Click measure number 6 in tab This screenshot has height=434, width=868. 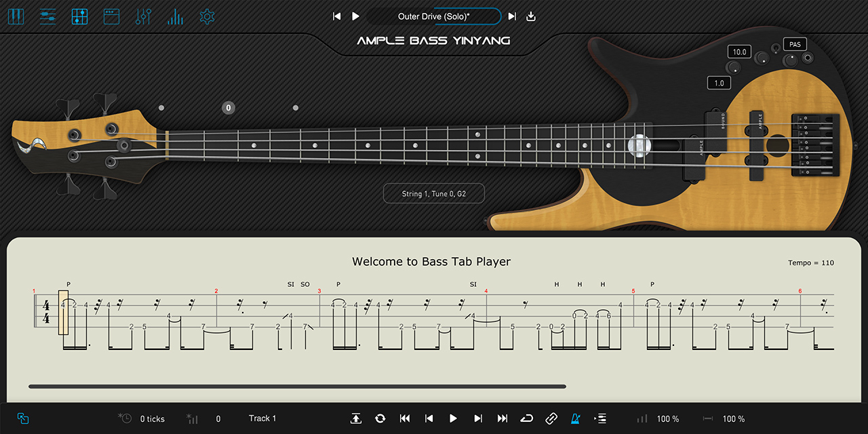(800, 291)
